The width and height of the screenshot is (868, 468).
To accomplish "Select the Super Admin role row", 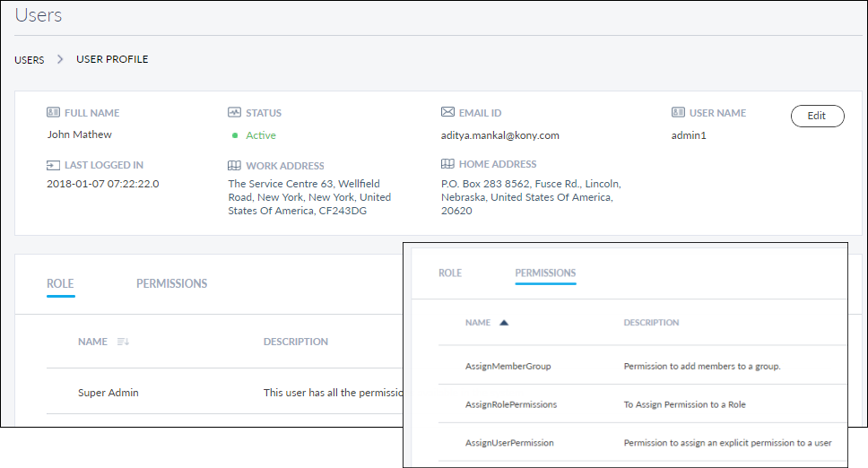I will (108, 393).
